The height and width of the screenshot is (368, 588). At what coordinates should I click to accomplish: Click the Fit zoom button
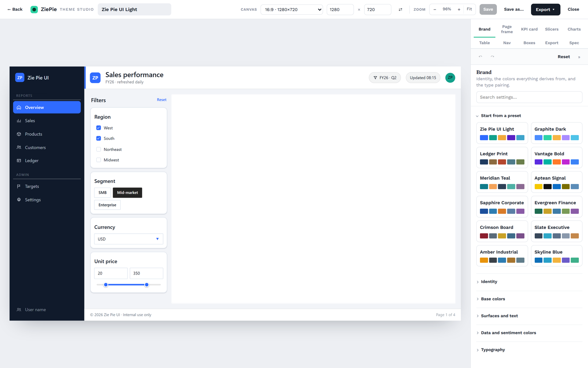coord(469,9)
